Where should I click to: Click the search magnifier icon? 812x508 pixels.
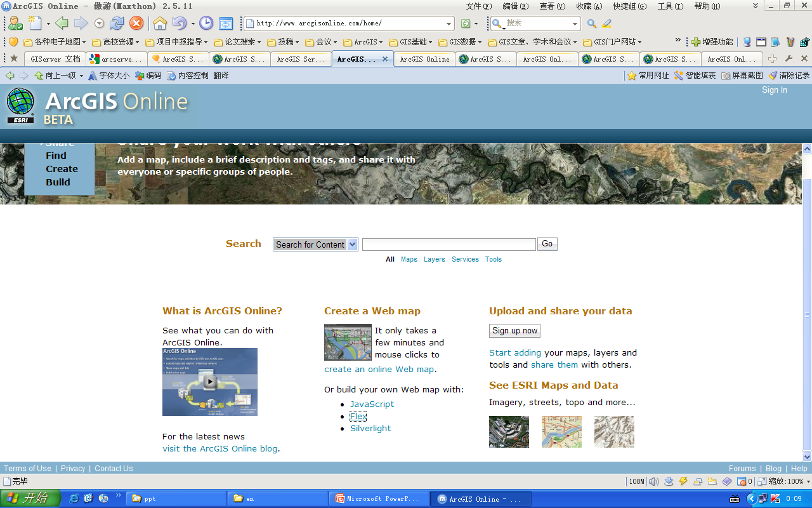coord(592,23)
